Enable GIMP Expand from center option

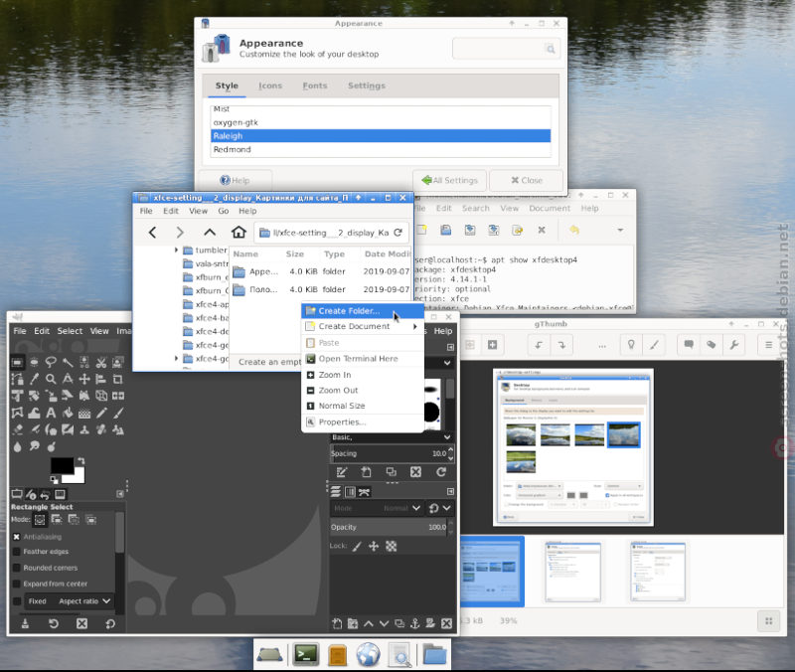pyautogui.click(x=16, y=584)
